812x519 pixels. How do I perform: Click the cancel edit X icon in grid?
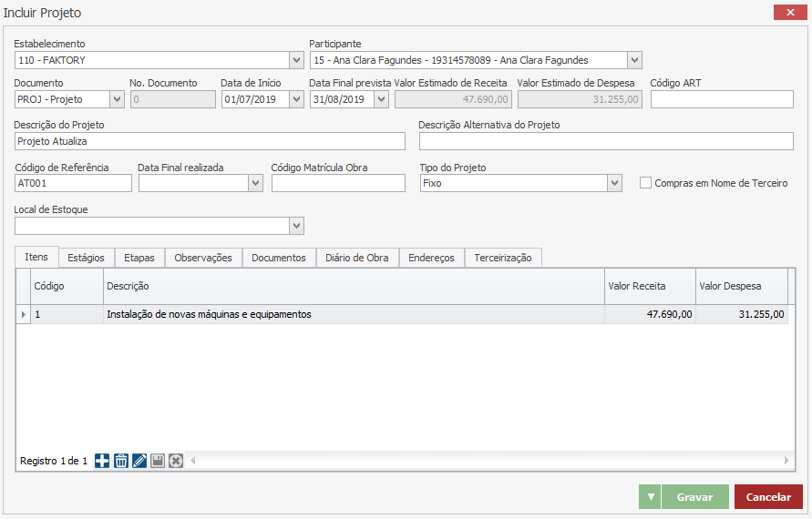tap(176, 461)
